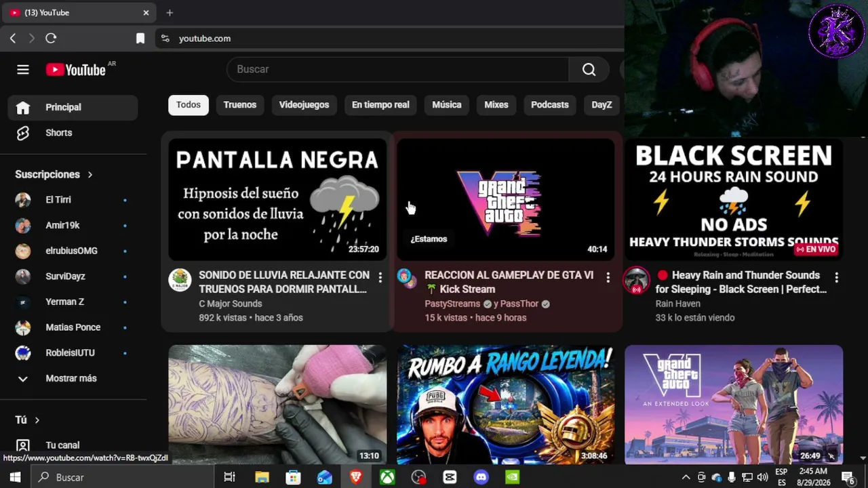The image size is (868, 488).
Task: Open NVIDIA app from the taskbar
Action: click(x=513, y=477)
